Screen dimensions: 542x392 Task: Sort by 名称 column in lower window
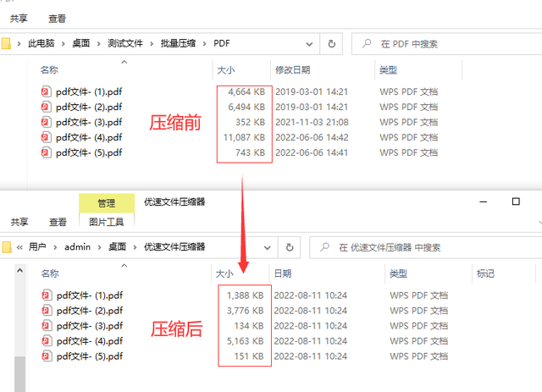pyautogui.click(x=50, y=273)
